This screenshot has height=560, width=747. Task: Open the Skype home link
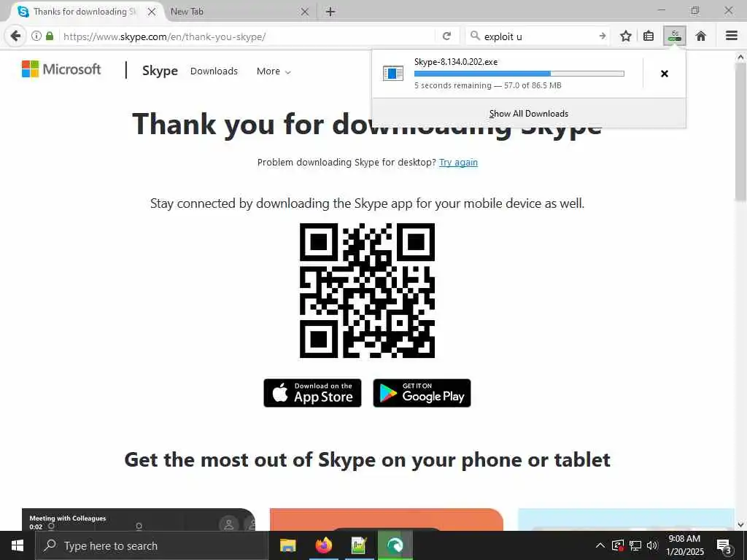click(160, 71)
